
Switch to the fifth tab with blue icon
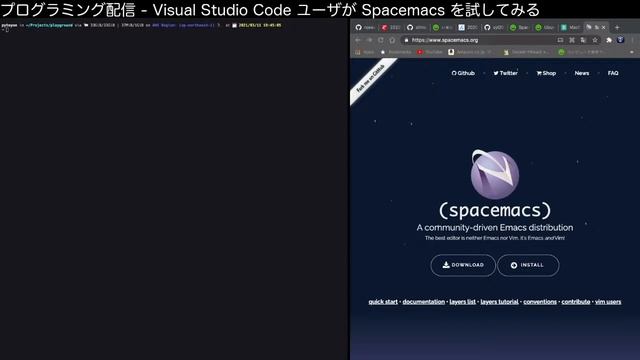click(x=468, y=27)
